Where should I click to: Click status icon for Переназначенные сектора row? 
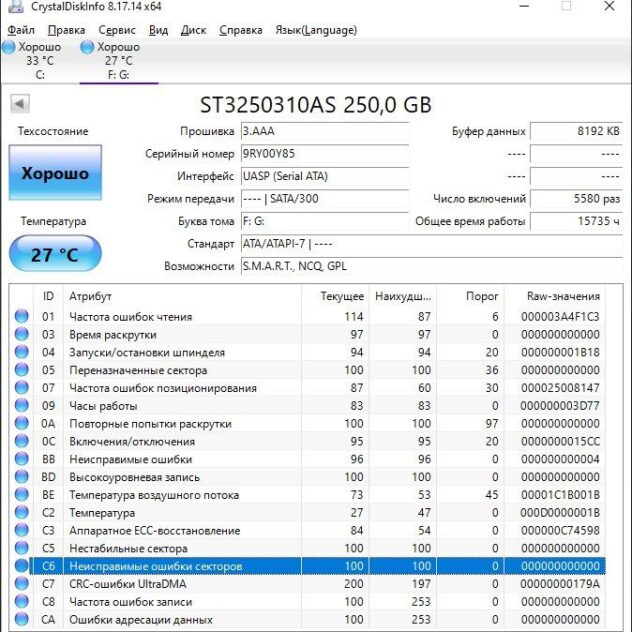click(22, 370)
